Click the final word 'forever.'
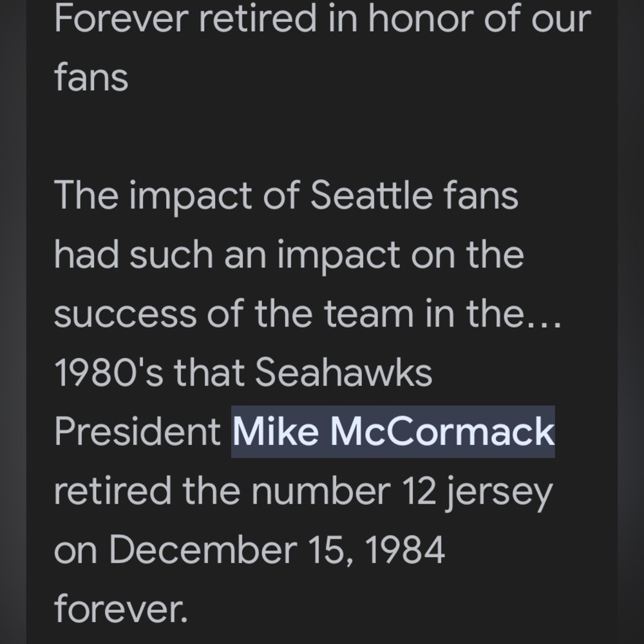The height and width of the screenshot is (644, 644). pyautogui.click(x=121, y=609)
